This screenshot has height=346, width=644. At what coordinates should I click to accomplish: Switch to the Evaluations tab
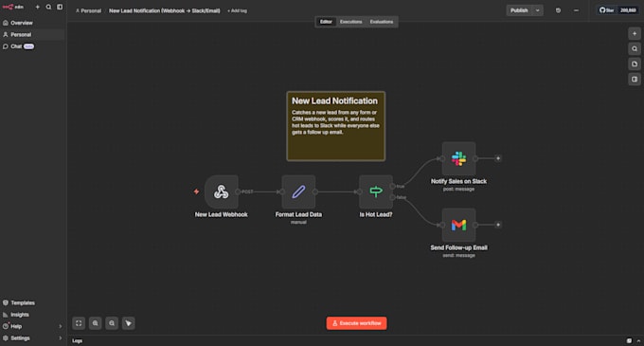pyautogui.click(x=381, y=22)
